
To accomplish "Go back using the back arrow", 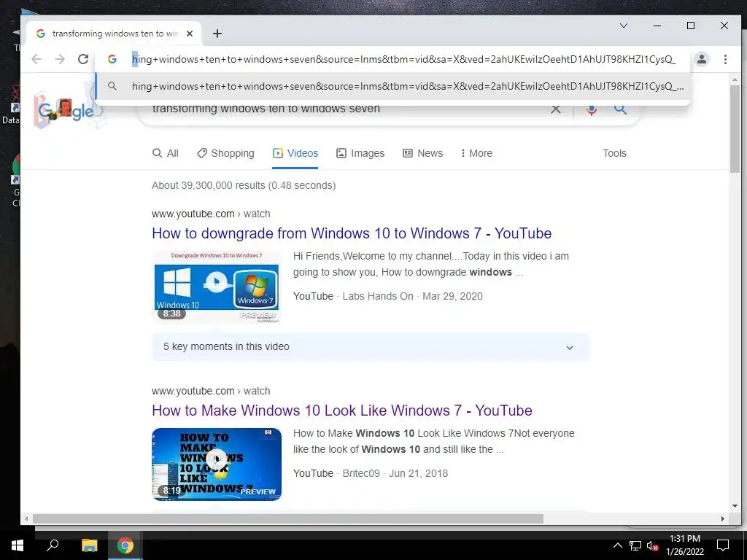I will (36, 59).
